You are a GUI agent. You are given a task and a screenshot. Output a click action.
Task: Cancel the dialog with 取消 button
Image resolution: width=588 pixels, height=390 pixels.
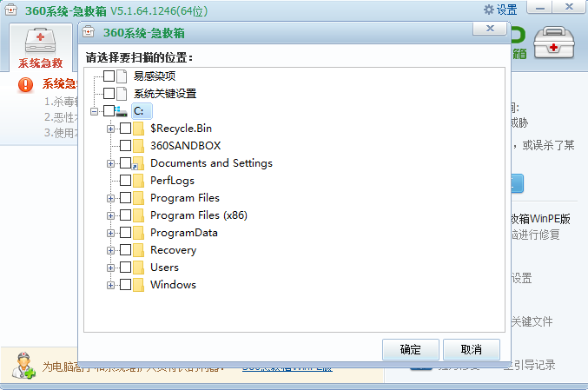pos(472,349)
